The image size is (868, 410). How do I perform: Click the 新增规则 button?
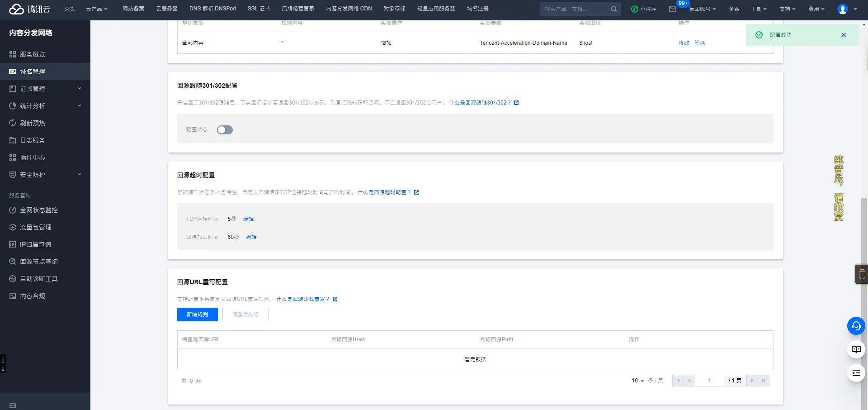coord(197,315)
